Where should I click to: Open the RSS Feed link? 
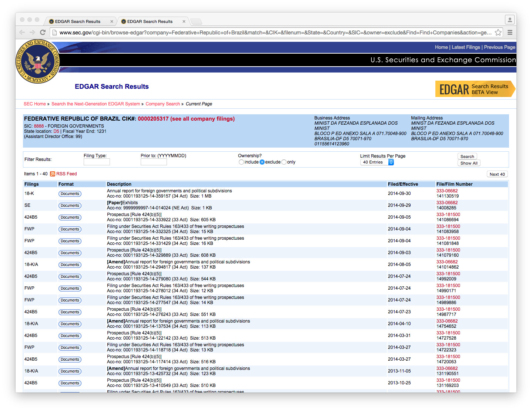pos(67,174)
